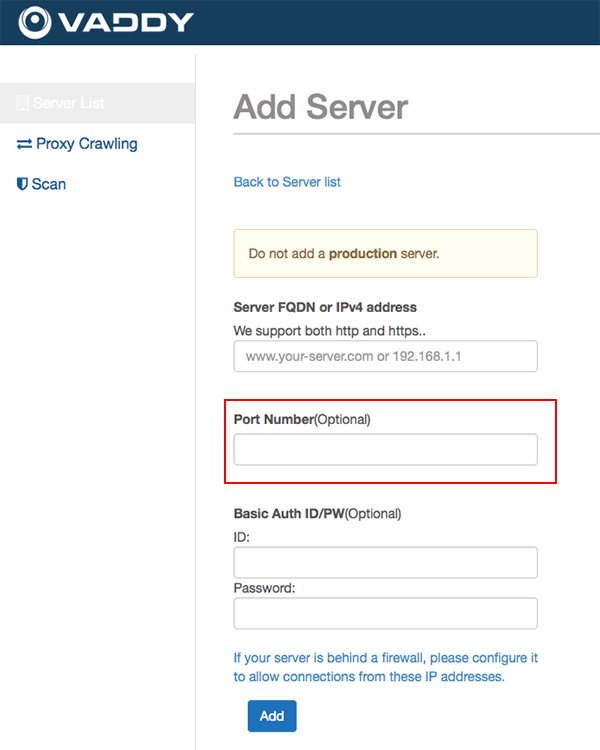The image size is (600, 750).
Task: Click the Server List bookmark icon
Action: click(22, 103)
